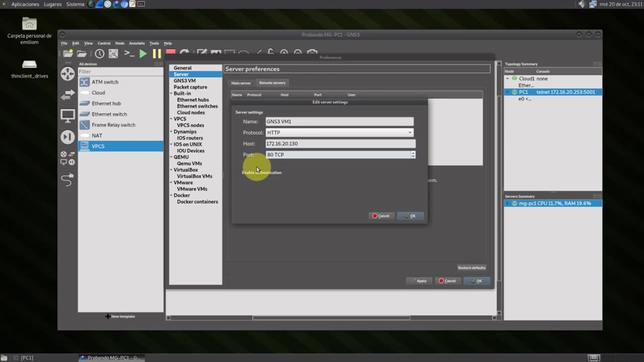644x362 pixels.
Task: Collapse the VPCS tree section
Action: (171, 119)
